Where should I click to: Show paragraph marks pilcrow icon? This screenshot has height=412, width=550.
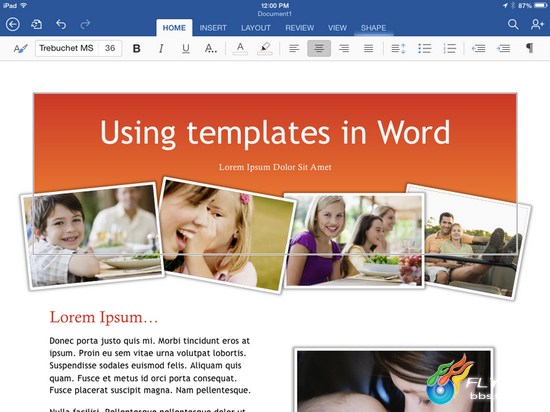tap(530, 48)
